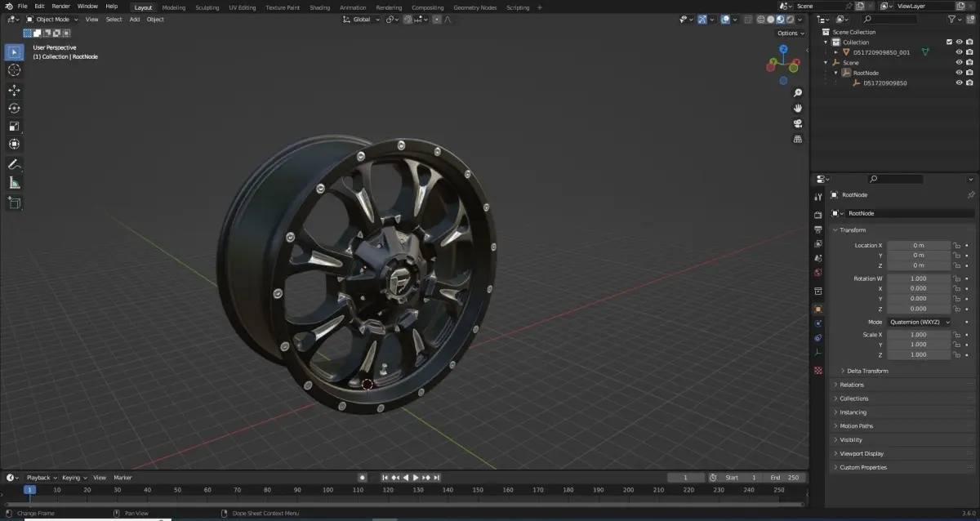Toggle auto keying record button
Viewport: 980px width, 521px height.
point(362,478)
